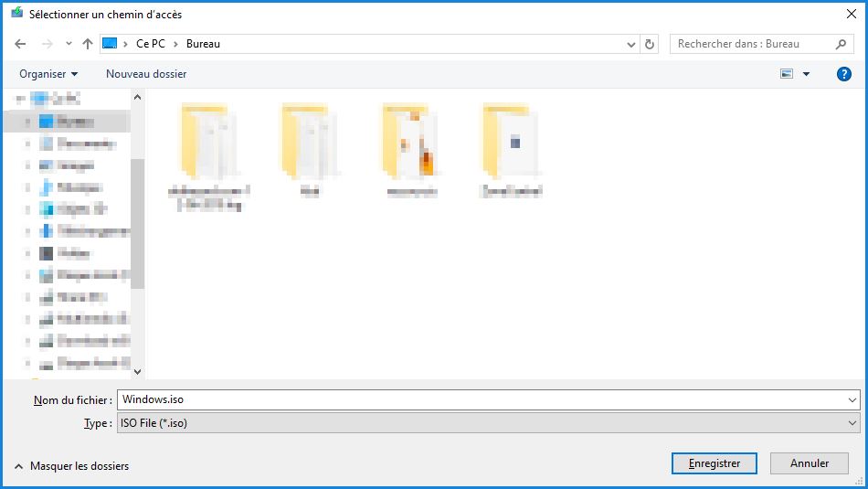Click the search magnifier icon
This screenshot has width=868, height=489.
(842, 44)
